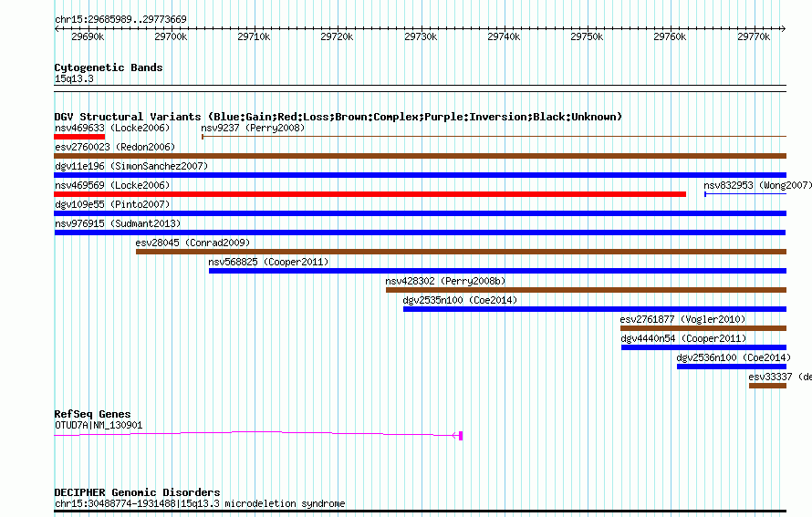812x517 pixels.
Task: Click the blue nsv976915 gain bar
Action: pyautogui.click(x=420, y=233)
